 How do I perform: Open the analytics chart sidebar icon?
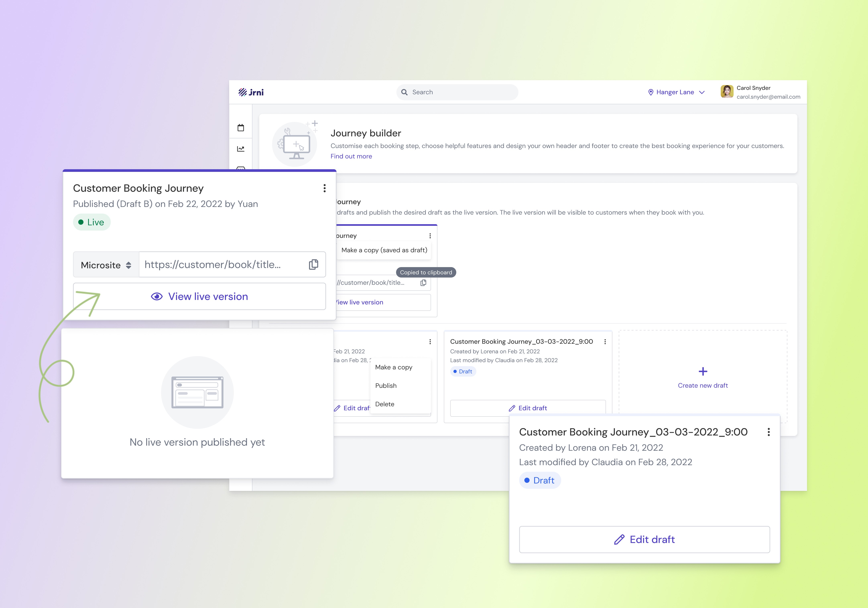coord(241,149)
